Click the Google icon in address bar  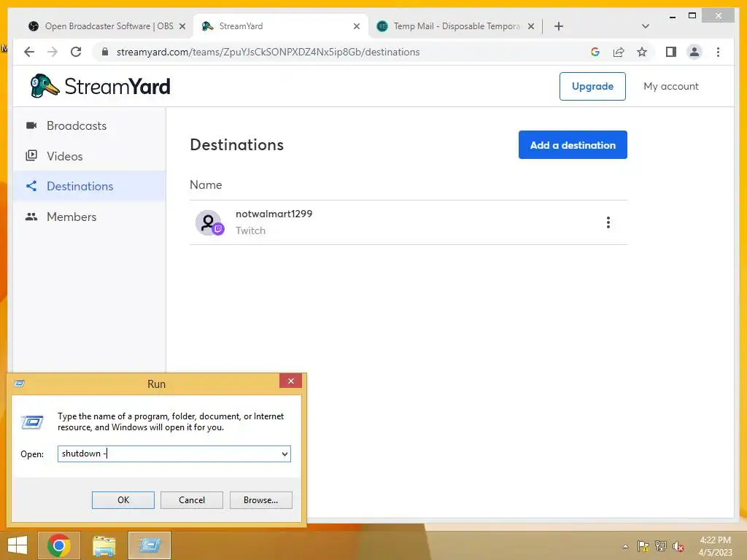click(595, 52)
